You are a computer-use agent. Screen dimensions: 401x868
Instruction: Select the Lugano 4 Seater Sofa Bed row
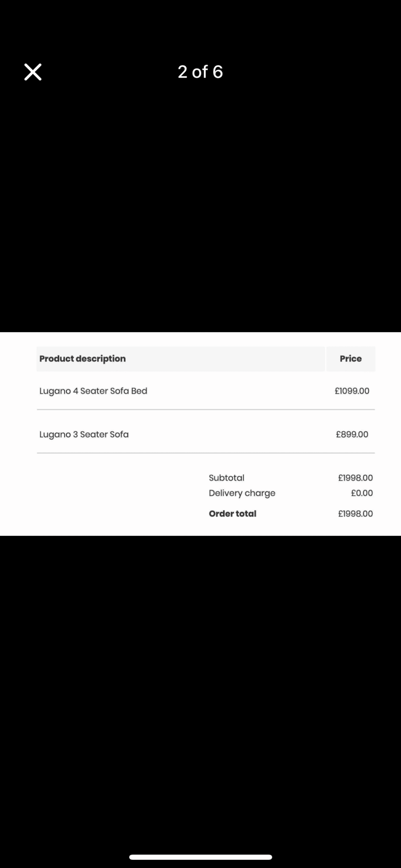tap(93, 391)
